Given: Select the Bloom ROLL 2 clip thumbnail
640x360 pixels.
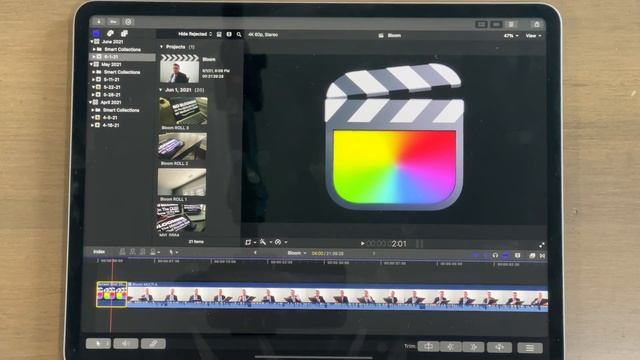Looking at the screenshot, I should (182, 147).
